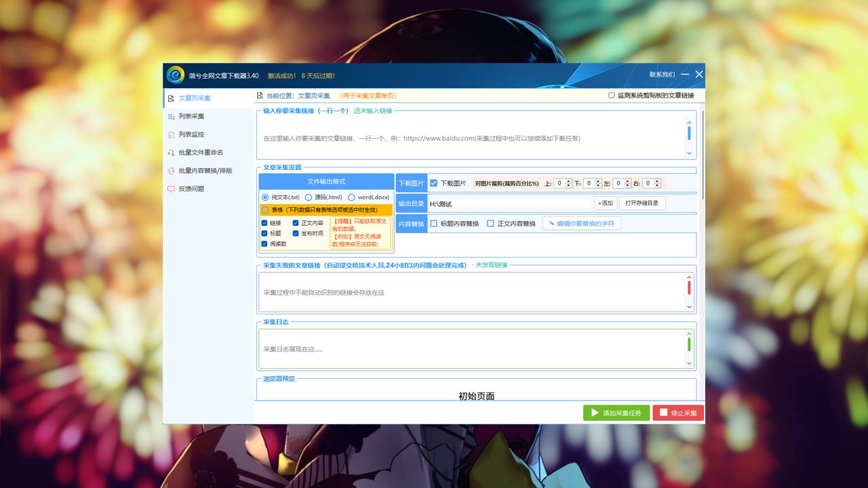Click the 打开存储目录 button
Viewport: 868px width, 488px height.
point(642,203)
